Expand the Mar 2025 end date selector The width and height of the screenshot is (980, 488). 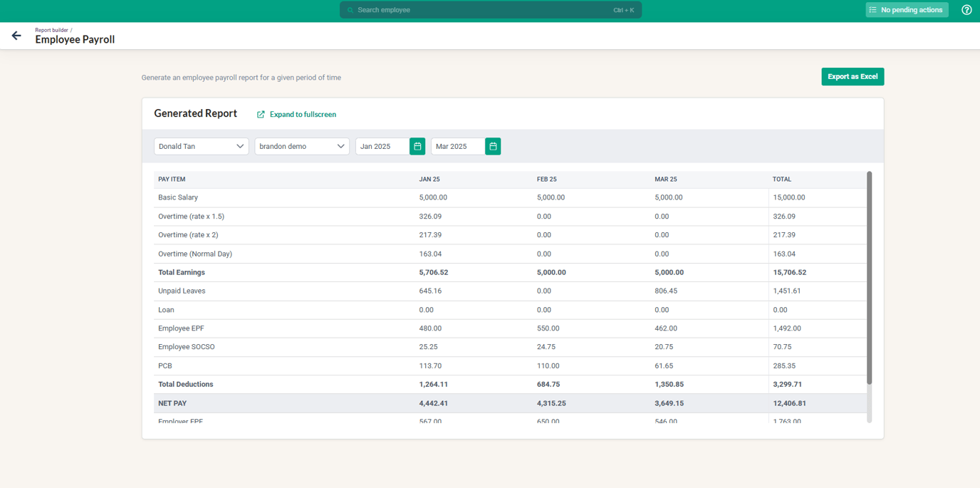point(457,146)
